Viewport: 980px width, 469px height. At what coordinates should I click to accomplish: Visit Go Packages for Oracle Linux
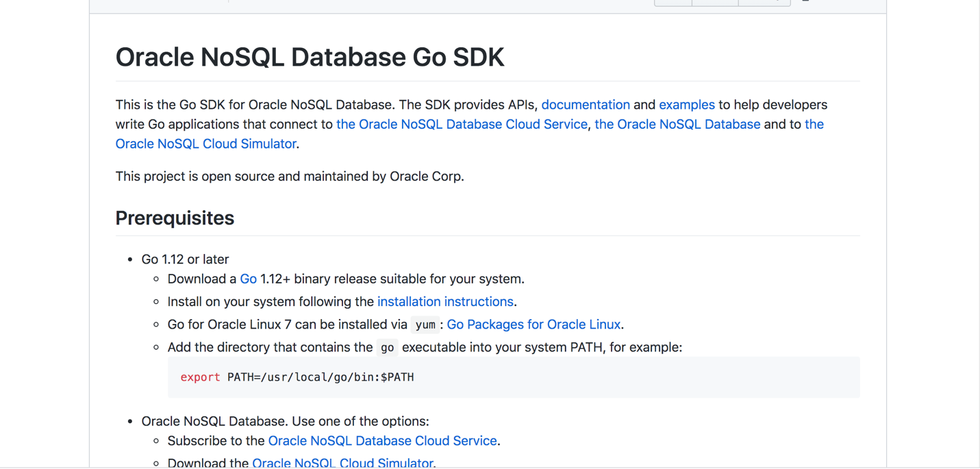[x=533, y=325]
